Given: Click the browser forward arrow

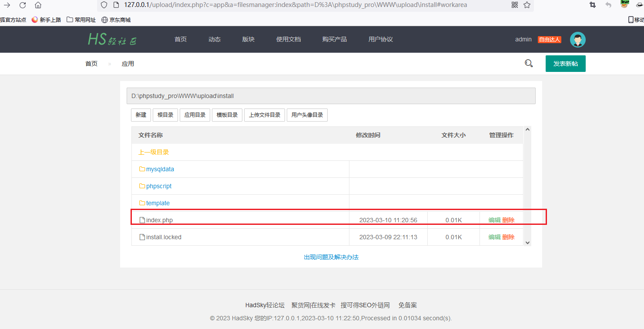Looking at the screenshot, I should (x=7, y=5).
